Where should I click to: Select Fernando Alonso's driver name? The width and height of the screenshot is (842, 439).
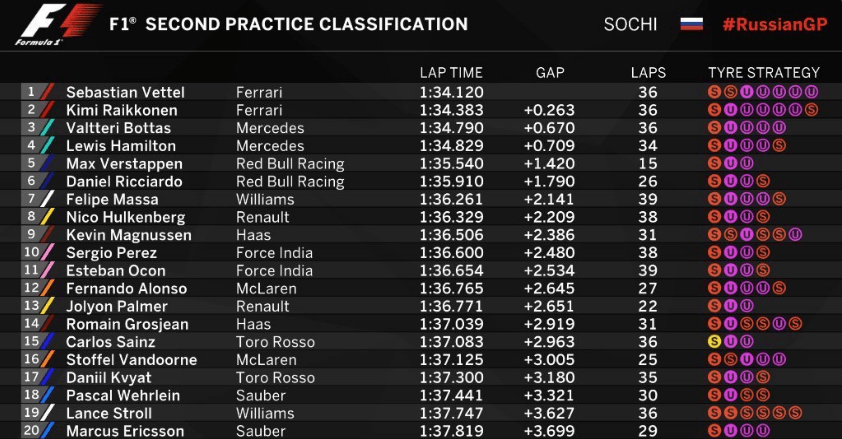(x=126, y=289)
